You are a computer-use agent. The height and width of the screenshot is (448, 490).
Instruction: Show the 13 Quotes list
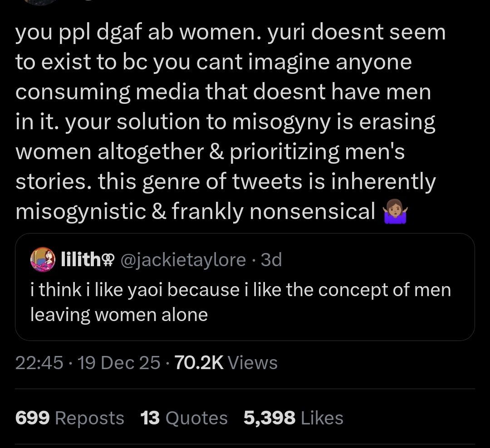coord(184,418)
